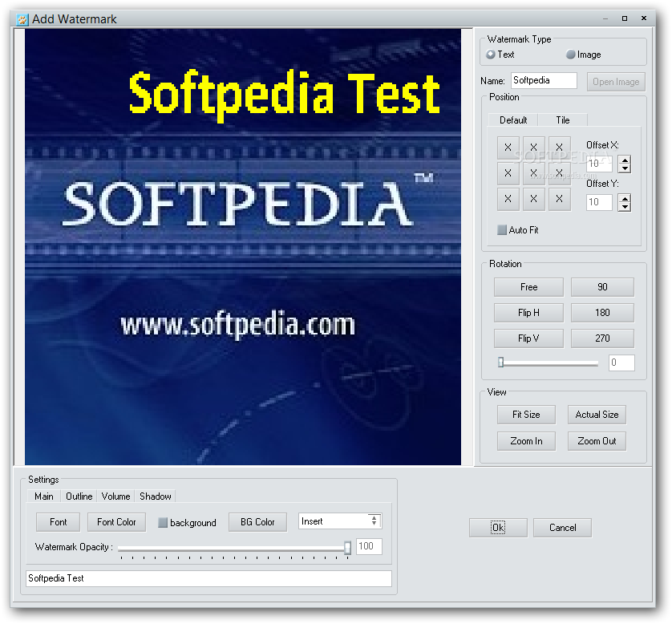Click the BG Color button

tap(257, 522)
